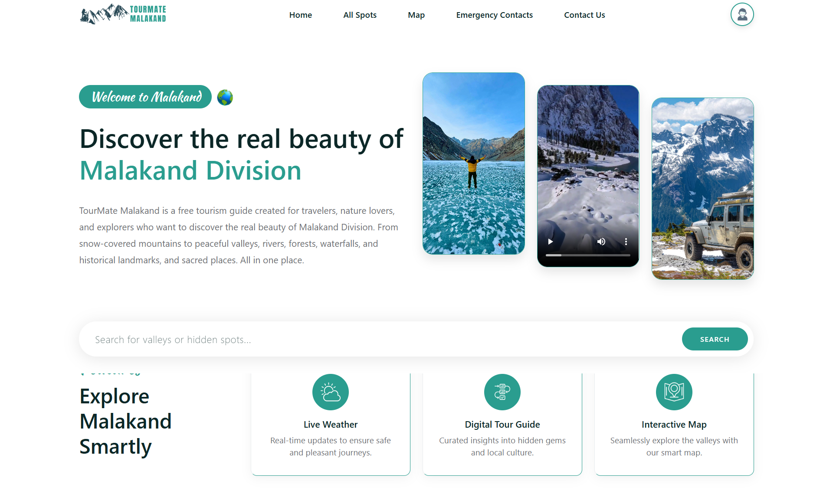Select the jeep mountain photo thumbnail
Viewport: 833px width, 504px height.
(702, 189)
